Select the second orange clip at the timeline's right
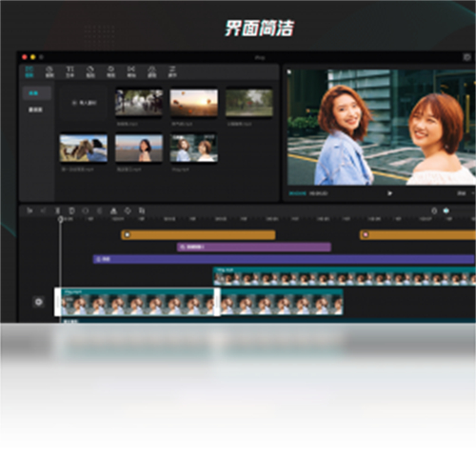This screenshot has height=459, width=476. [418, 235]
